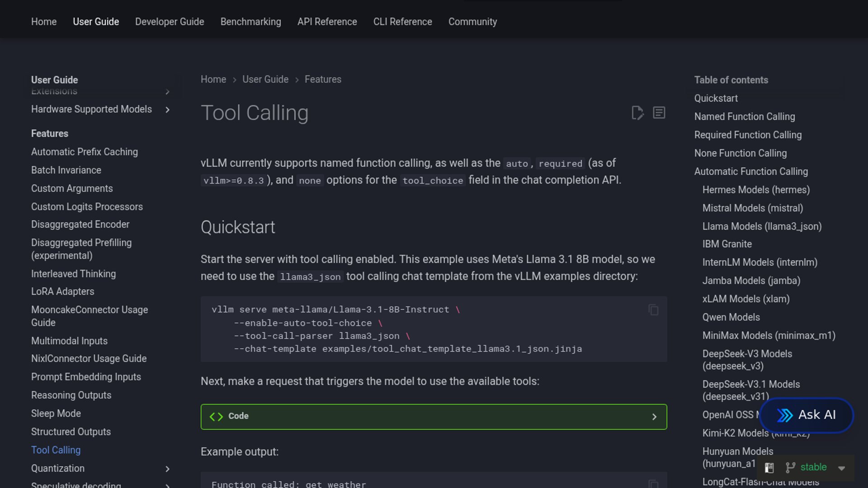Click the git branch version icon
The height and width of the screenshot is (488, 868).
[790, 468]
